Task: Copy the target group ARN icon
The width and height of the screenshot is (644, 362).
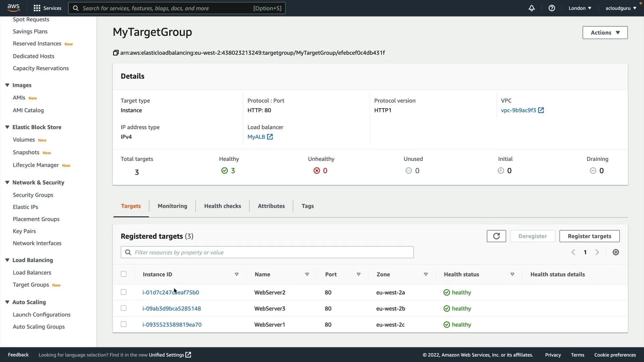Action: tap(116, 53)
